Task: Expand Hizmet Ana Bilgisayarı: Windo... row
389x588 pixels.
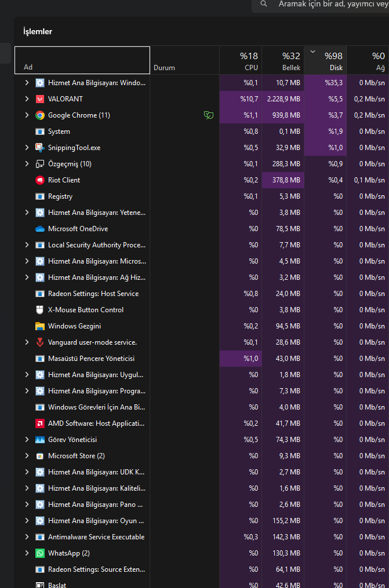Action: coord(27,82)
